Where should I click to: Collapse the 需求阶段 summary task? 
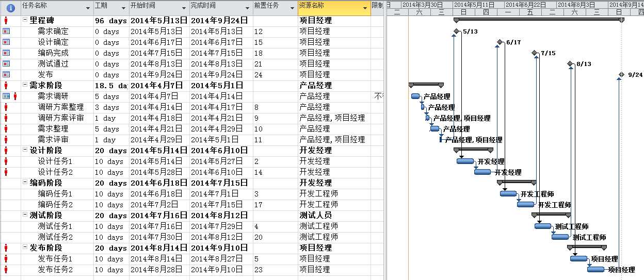click(25, 86)
